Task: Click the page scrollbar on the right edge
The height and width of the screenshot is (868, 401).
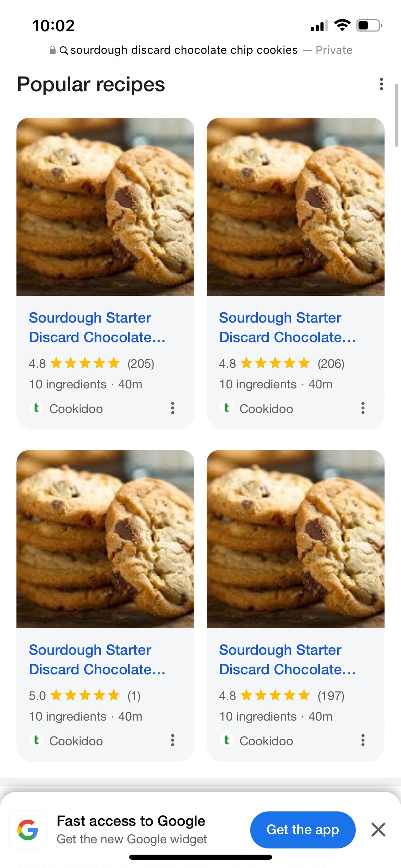Action: [x=396, y=115]
